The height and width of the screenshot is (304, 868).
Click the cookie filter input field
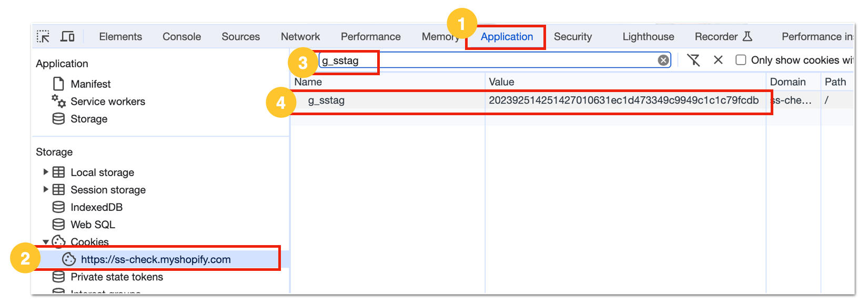pyautogui.click(x=494, y=60)
